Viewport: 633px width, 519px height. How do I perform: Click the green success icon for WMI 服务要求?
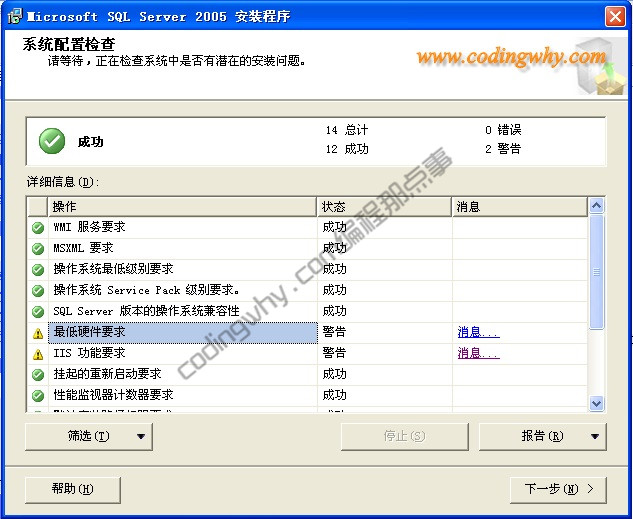38,228
